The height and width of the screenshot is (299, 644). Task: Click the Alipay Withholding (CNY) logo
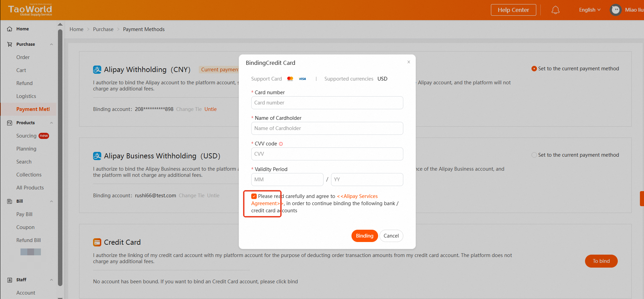pos(97,70)
